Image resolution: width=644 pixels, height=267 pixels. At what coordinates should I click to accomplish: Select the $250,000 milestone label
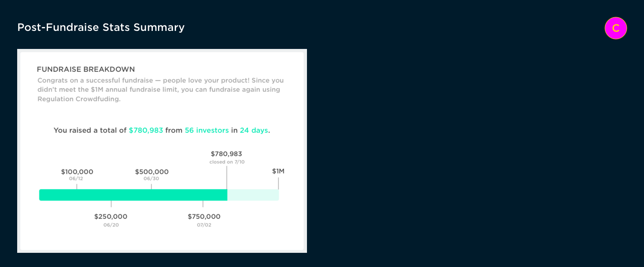click(111, 216)
